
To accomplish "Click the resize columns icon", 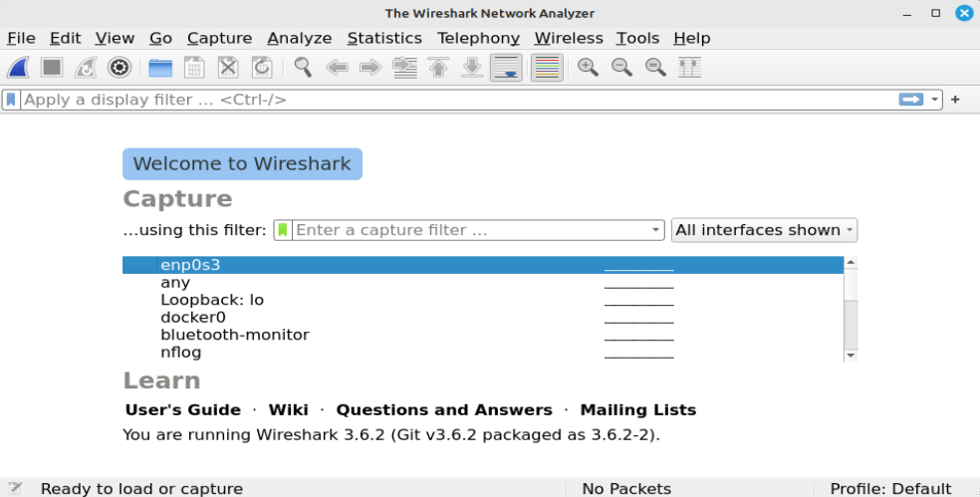I will point(689,68).
